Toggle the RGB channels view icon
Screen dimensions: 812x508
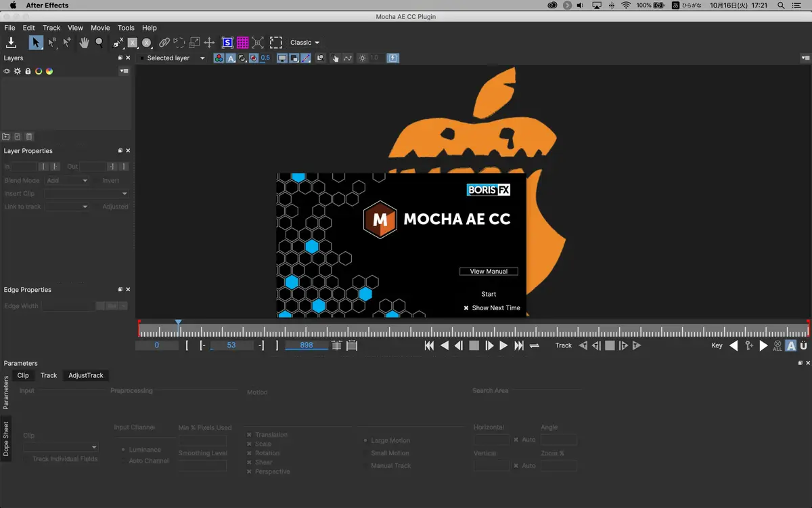[x=219, y=58]
